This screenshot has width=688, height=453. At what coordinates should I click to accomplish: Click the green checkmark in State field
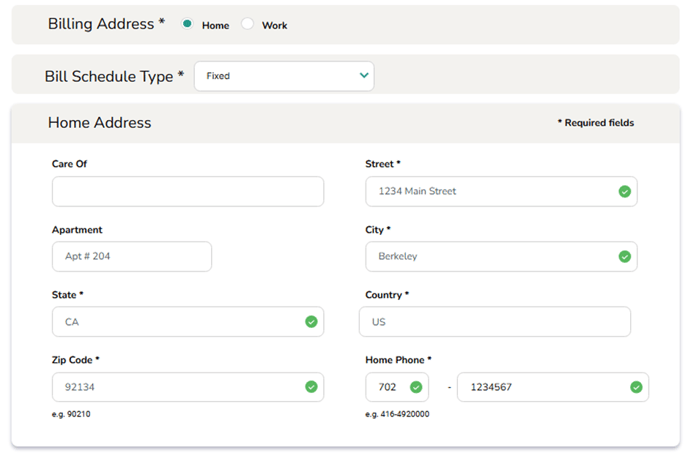(311, 322)
